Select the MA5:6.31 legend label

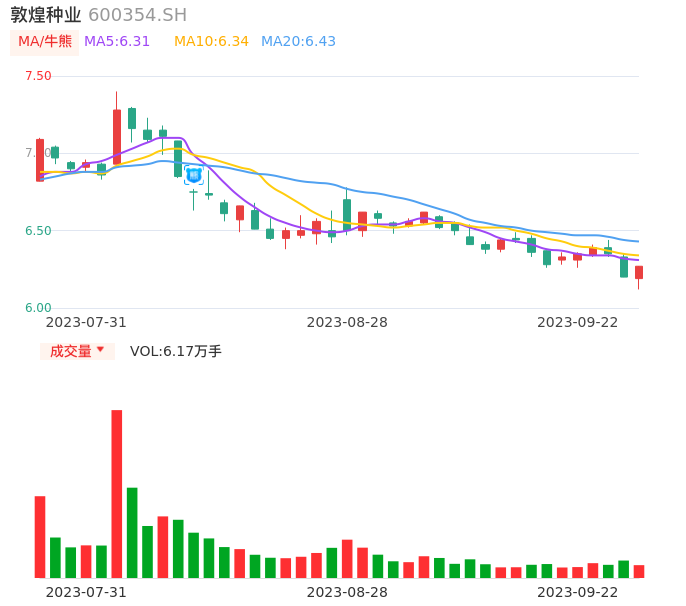tap(117, 42)
